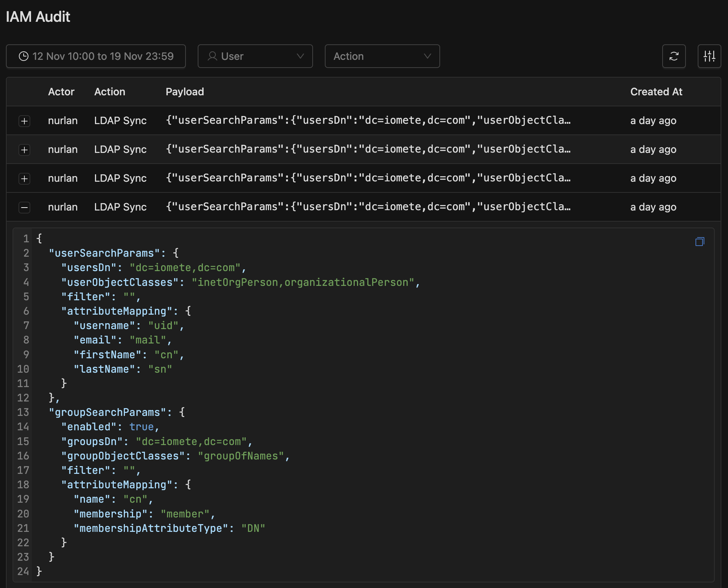Click the truncated payload text in the second row
Viewport: 728px width, 588px height.
[368, 149]
